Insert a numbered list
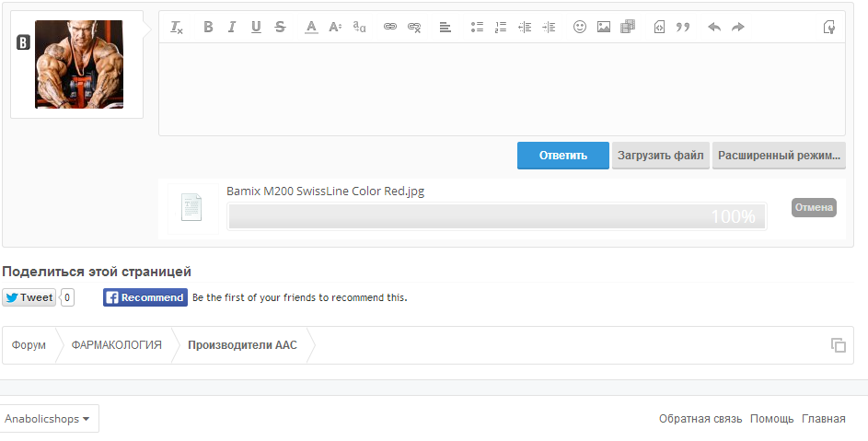Viewport: 868px width, 441px height. point(501,28)
